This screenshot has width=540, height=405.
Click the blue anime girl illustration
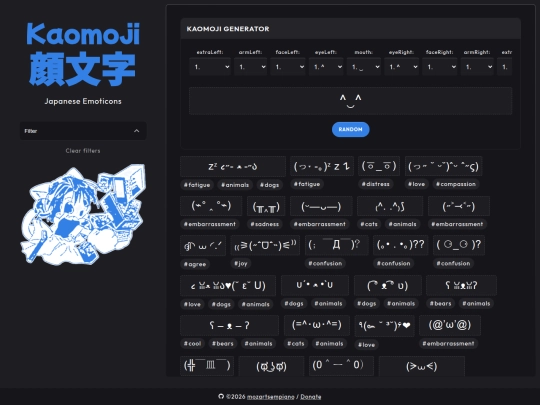pyautogui.click(x=83, y=215)
